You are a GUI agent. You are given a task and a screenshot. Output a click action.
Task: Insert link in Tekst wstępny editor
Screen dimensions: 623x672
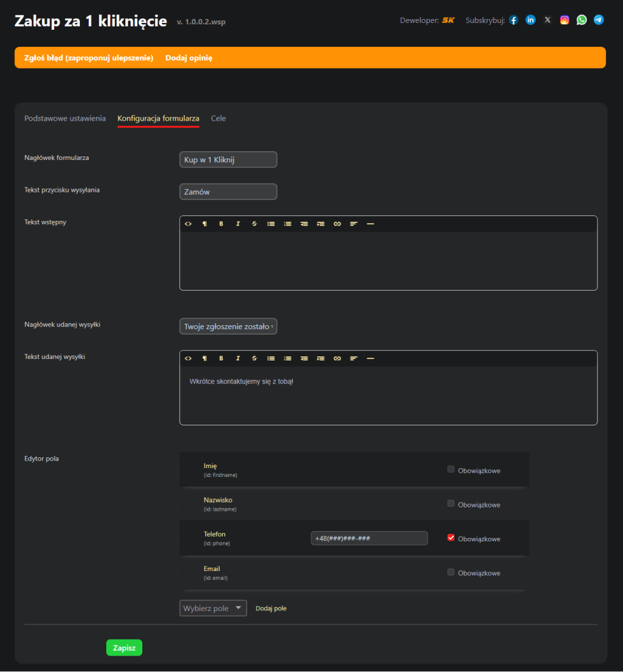click(x=337, y=224)
